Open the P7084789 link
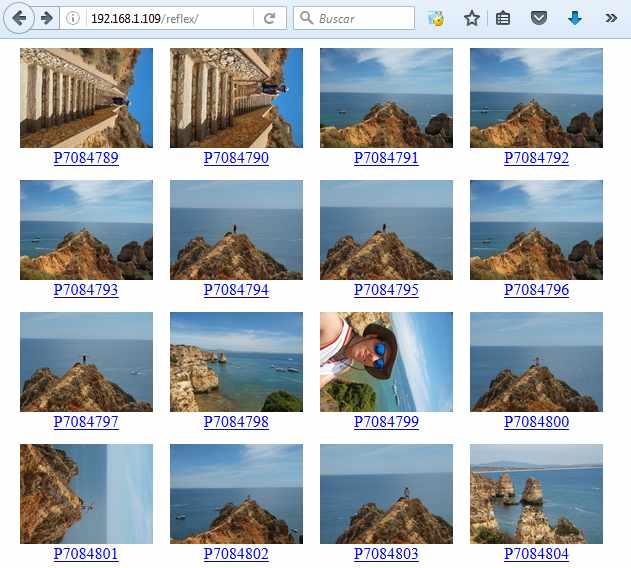Viewport: 631px width, 568px height. tap(86, 158)
